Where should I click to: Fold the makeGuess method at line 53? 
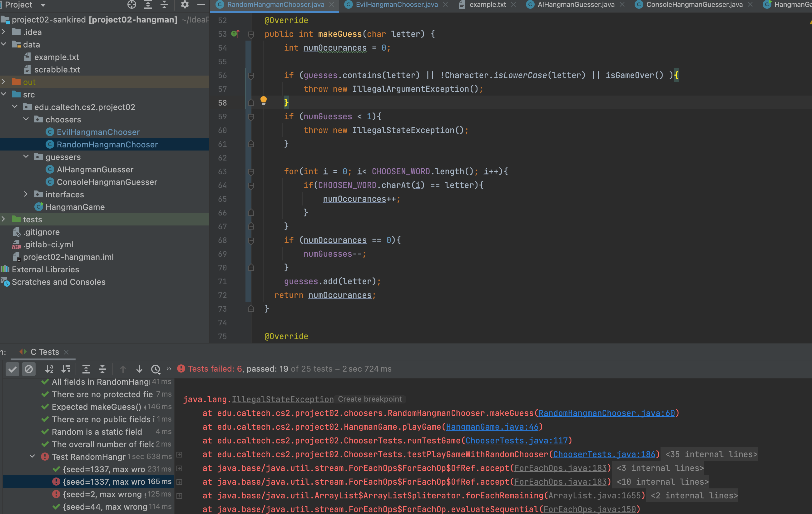pyautogui.click(x=251, y=34)
